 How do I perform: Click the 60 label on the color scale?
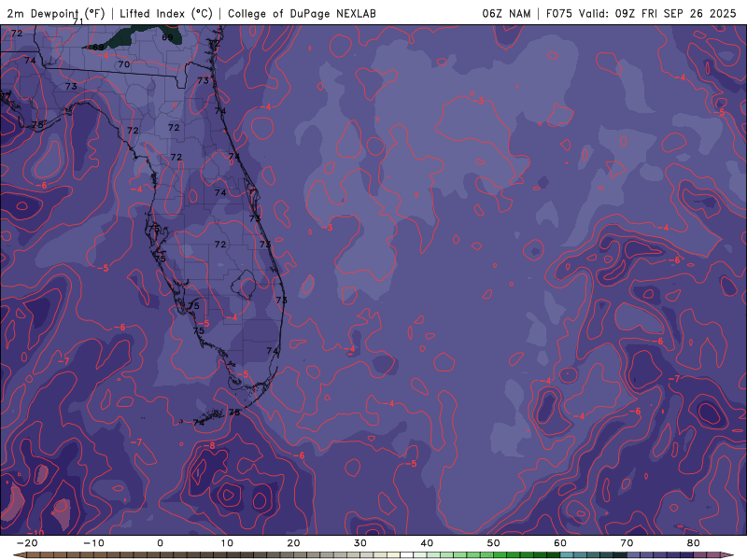pos(560,543)
